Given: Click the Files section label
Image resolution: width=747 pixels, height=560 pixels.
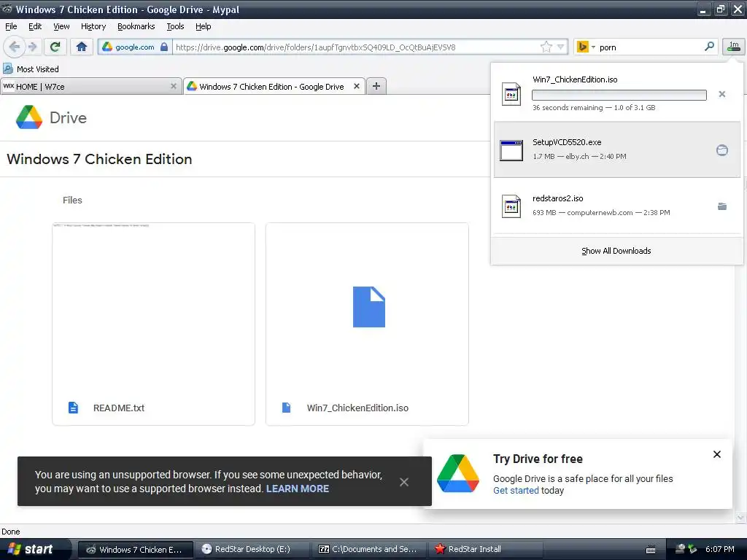Looking at the screenshot, I should (x=72, y=200).
